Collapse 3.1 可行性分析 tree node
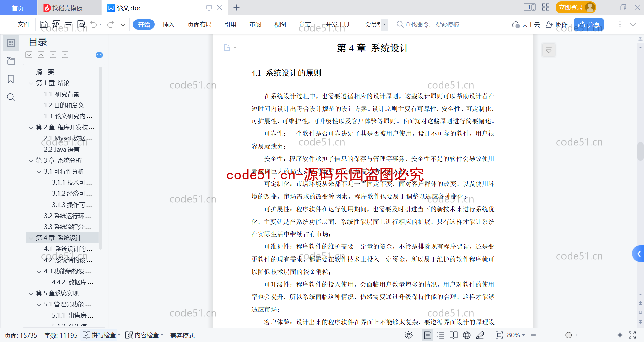 coord(39,172)
